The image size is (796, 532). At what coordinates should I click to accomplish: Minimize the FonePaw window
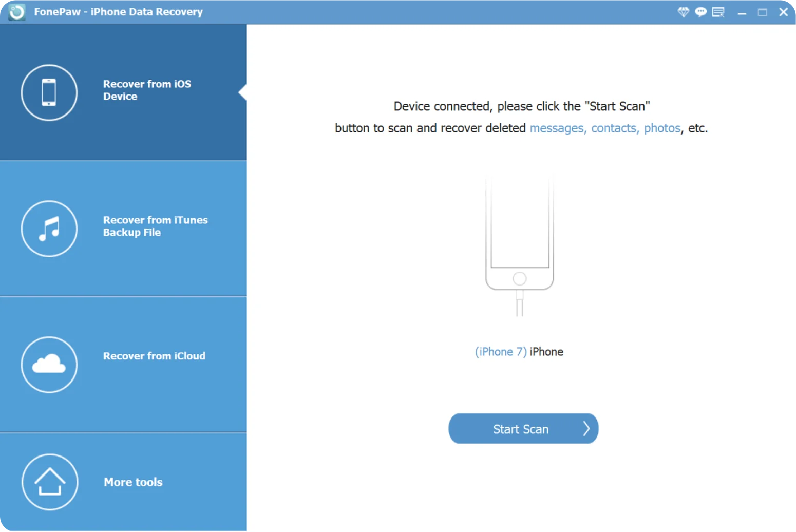(742, 11)
